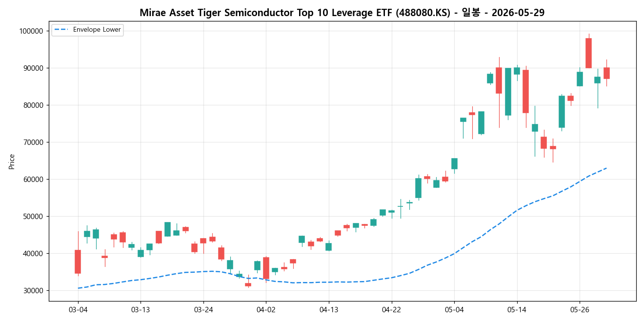Click the 05-04 x-axis date label
This screenshot has width=644, height=322.
click(x=454, y=310)
